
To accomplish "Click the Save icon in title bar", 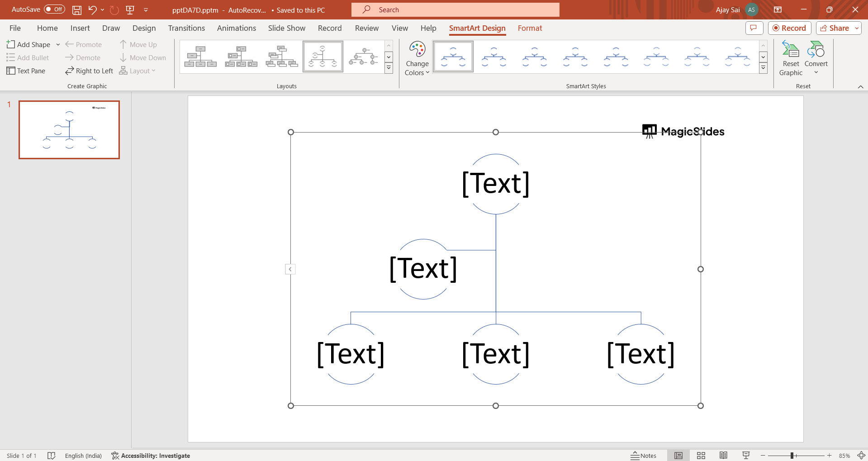I will 77,10.
